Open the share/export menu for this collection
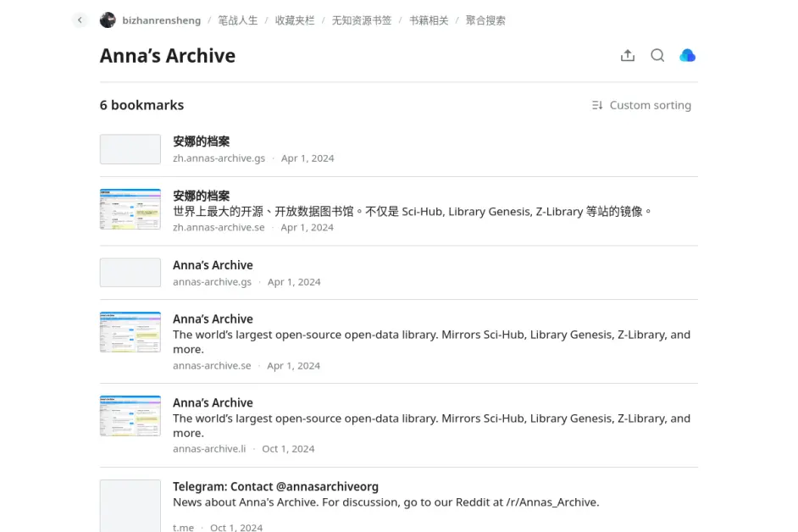The image size is (798, 532). point(628,55)
